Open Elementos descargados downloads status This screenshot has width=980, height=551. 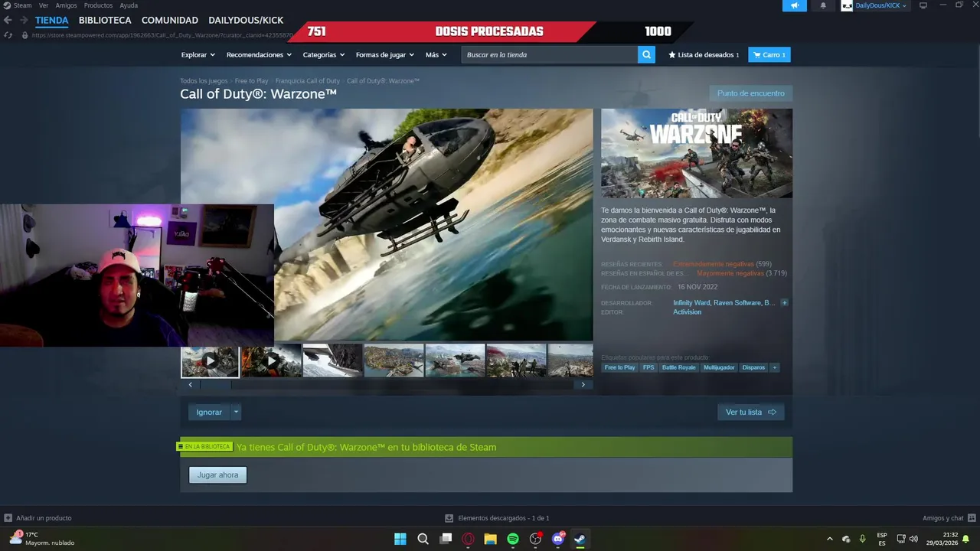click(497, 518)
